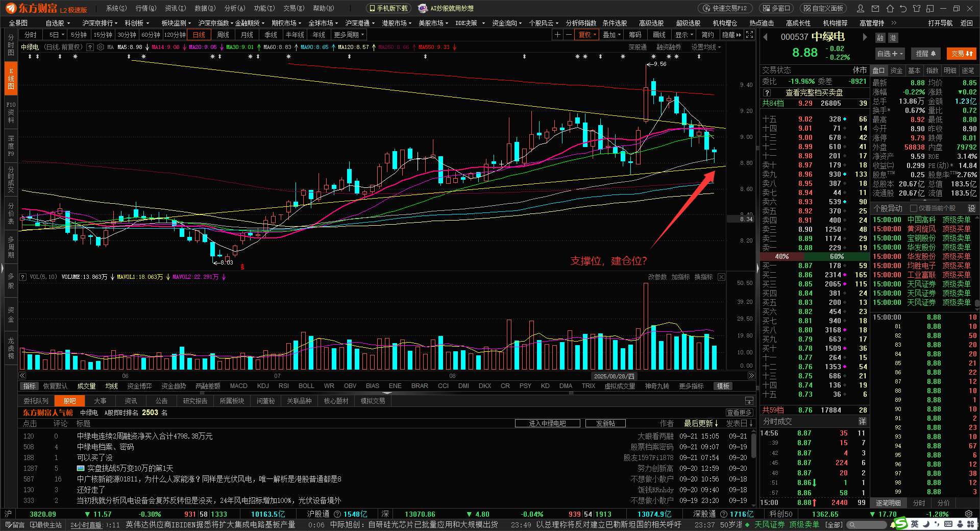Viewport: 980px width, 531px height.
Task: Click the zoom-out minus icon on chart toolbar
Action: click(x=569, y=35)
